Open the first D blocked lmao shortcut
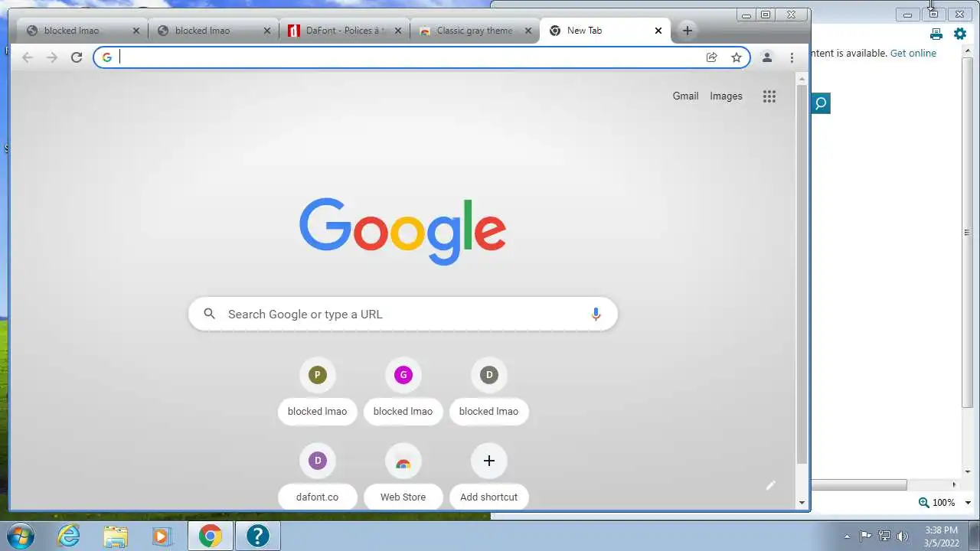This screenshot has height=551, width=980. [488, 390]
